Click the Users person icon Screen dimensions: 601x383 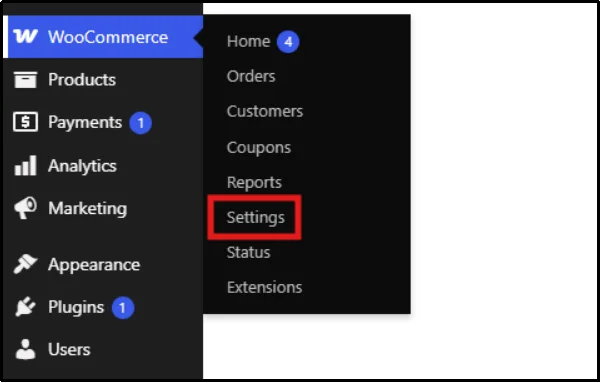pos(25,349)
